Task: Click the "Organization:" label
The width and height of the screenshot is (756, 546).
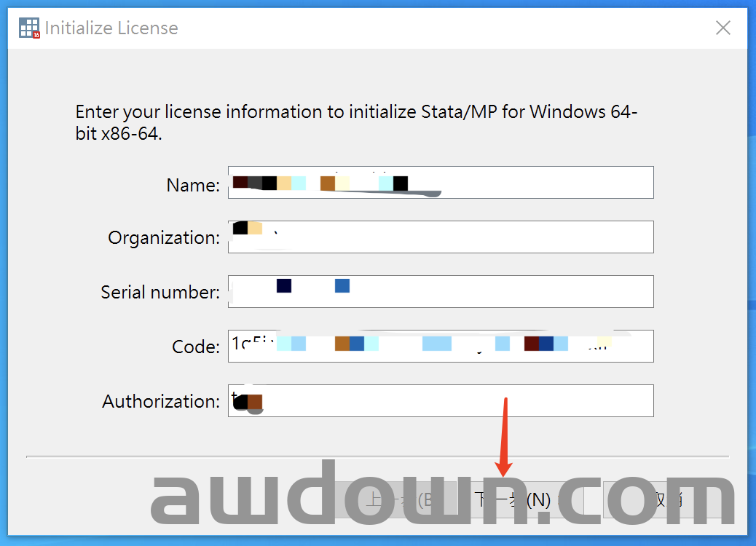Action: pyautogui.click(x=163, y=238)
